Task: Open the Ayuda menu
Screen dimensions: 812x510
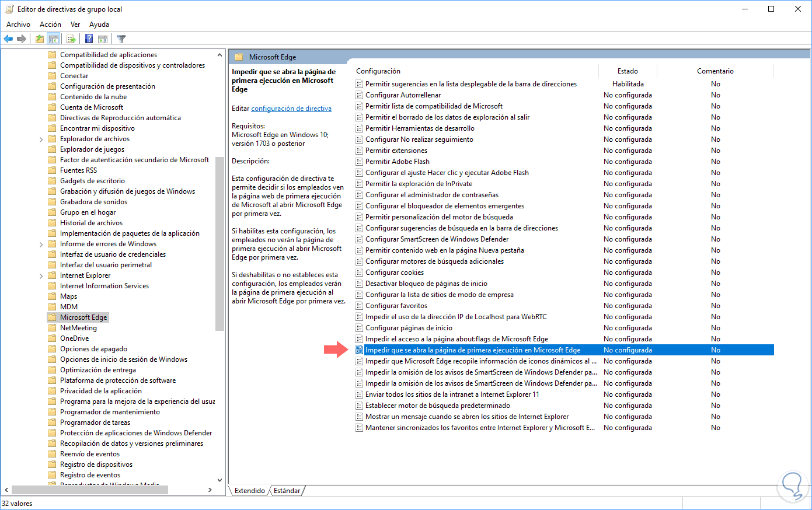Action: point(99,25)
